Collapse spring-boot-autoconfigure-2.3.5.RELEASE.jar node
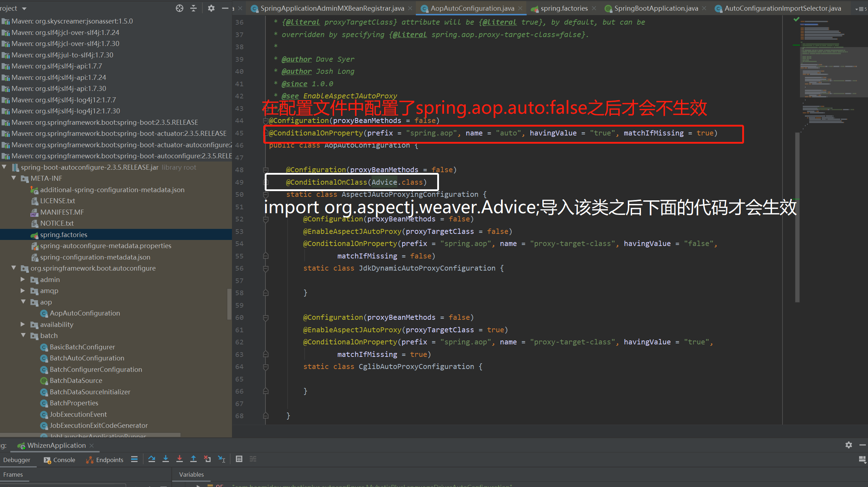Image resolution: width=868 pixels, height=487 pixels. 5,167
